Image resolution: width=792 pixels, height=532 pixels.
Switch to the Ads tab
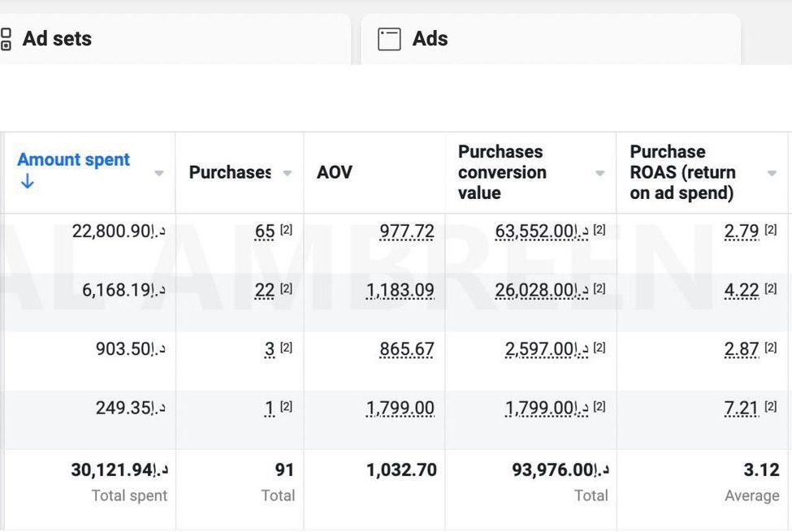(x=430, y=39)
